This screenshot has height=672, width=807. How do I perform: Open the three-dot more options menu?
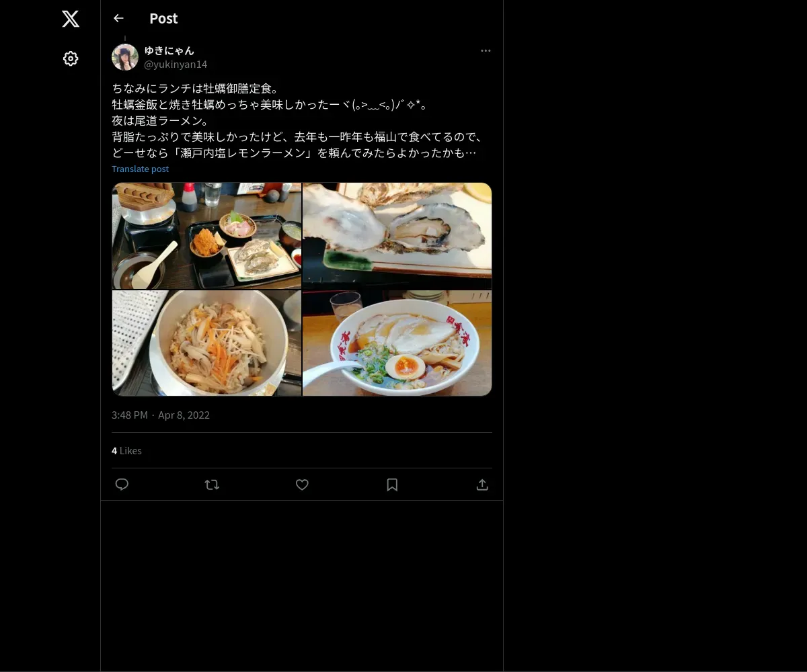coord(486,50)
